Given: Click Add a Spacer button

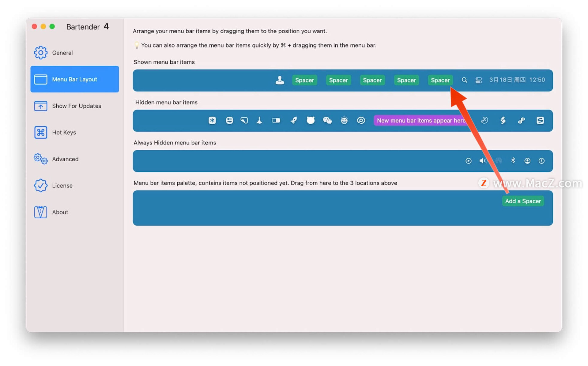Looking at the screenshot, I should (x=523, y=201).
